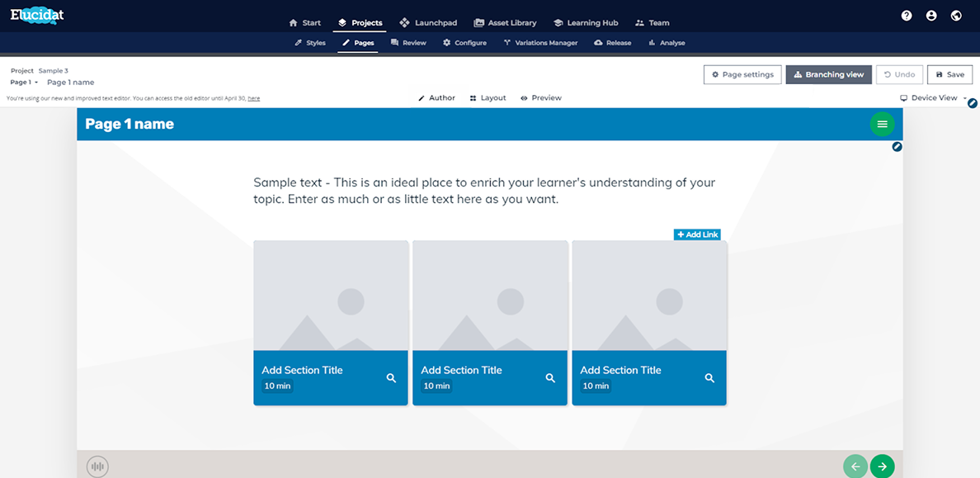
Task: Expand the Page 1 dropdown
Action: pos(25,83)
